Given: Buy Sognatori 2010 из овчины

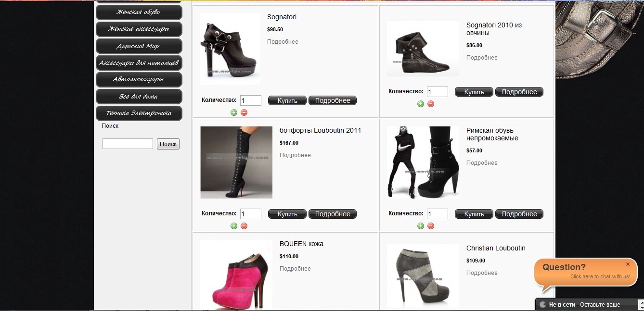Looking at the screenshot, I should click(x=474, y=92).
